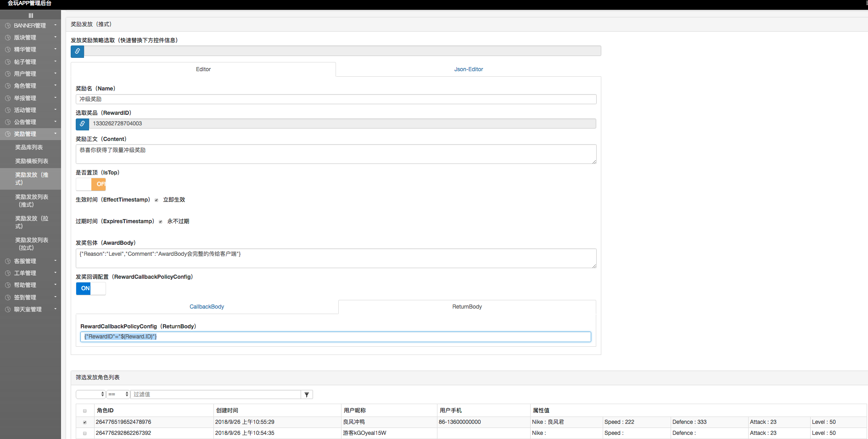Open 奖品库列表 in the sidebar

pos(29,147)
